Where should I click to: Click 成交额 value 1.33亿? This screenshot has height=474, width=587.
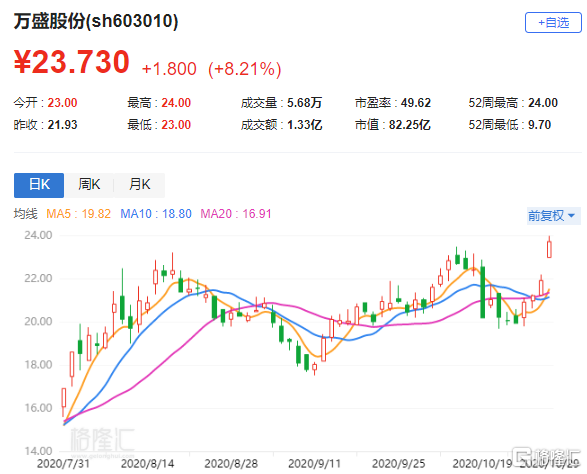[x=304, y=125]
